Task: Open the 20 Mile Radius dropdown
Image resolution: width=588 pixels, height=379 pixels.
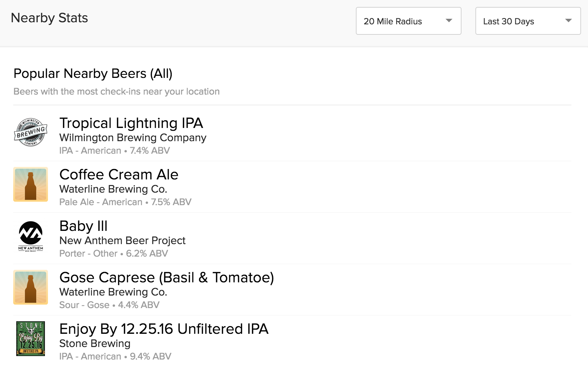Action: tap(408, 21)
